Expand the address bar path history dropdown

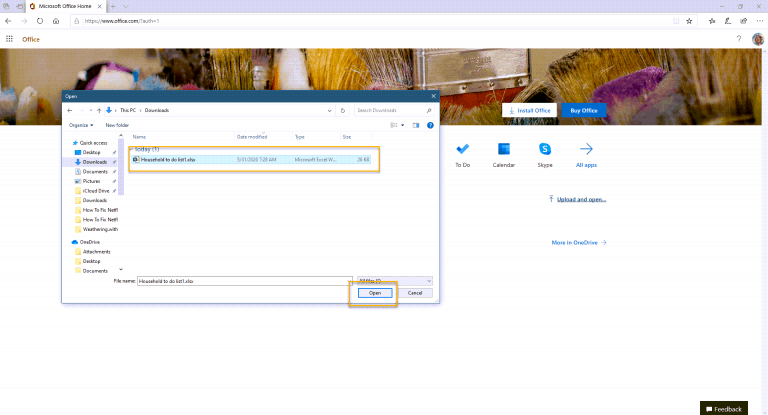331,110
